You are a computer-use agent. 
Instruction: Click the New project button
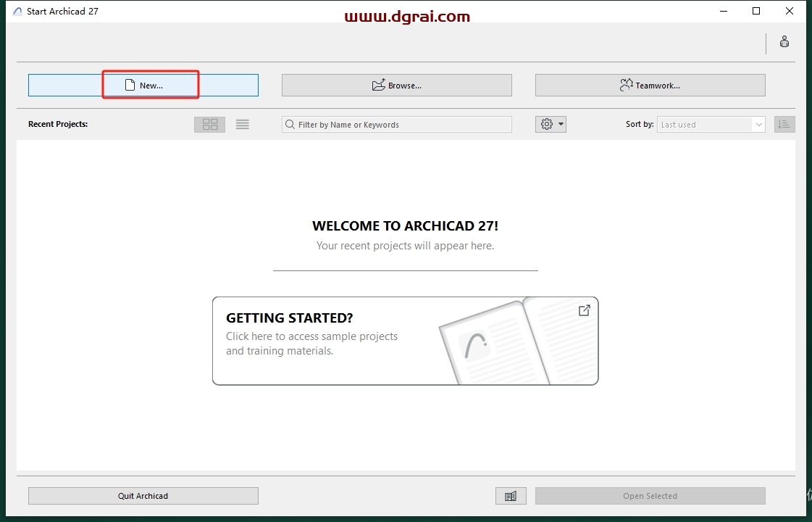[143, 85]
